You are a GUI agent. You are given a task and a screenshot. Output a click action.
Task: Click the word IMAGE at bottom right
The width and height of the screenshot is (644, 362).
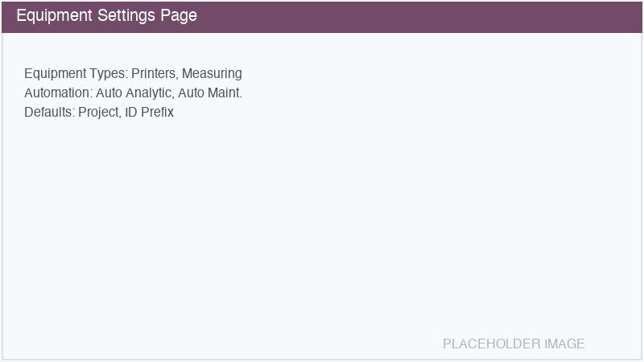coord(564,344)
